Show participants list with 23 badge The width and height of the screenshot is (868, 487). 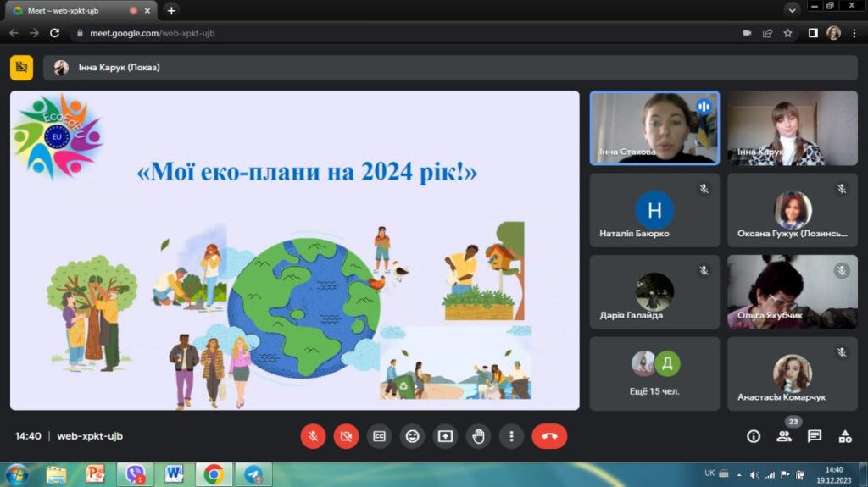(x=784, y=436)
